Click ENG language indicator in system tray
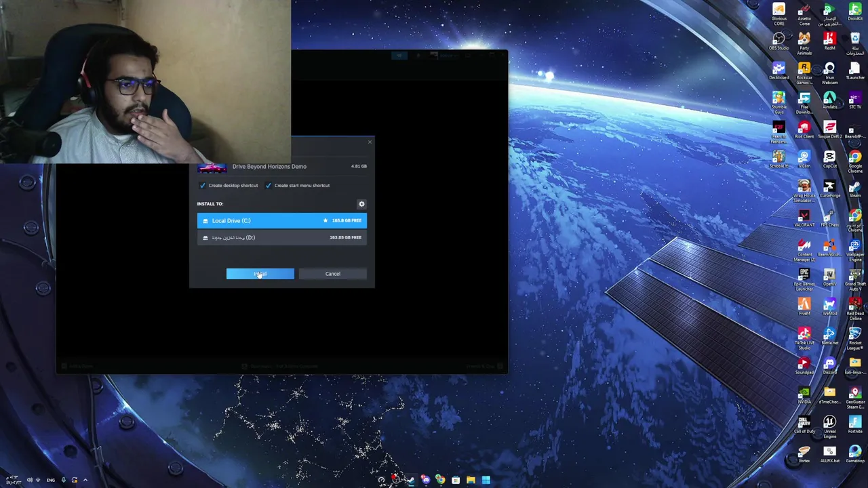The width and height of the screenshot is (868, 488). [x=51, y=480]
